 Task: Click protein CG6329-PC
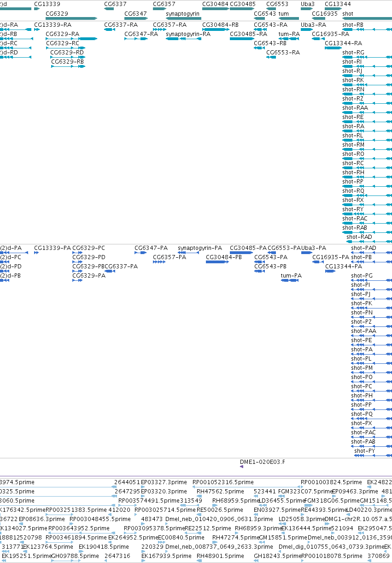(x=89, y=248)
